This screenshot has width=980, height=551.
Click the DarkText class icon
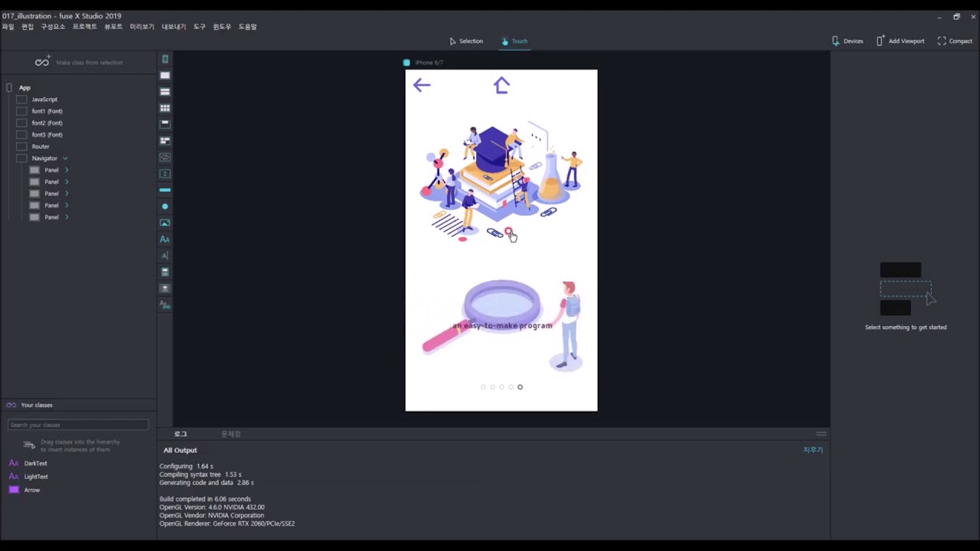point(14,463)
